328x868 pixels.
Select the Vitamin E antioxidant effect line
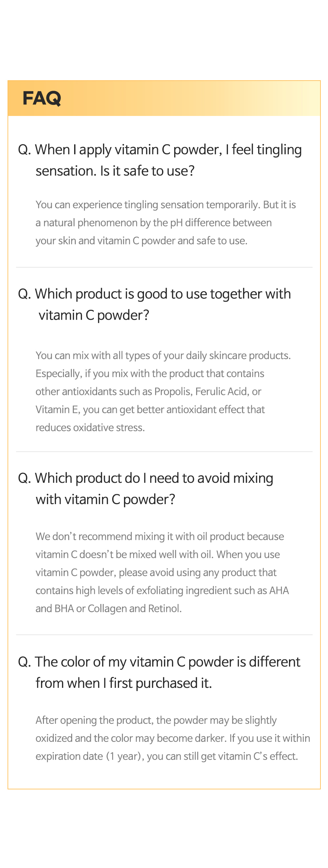(x=150, y=409)
